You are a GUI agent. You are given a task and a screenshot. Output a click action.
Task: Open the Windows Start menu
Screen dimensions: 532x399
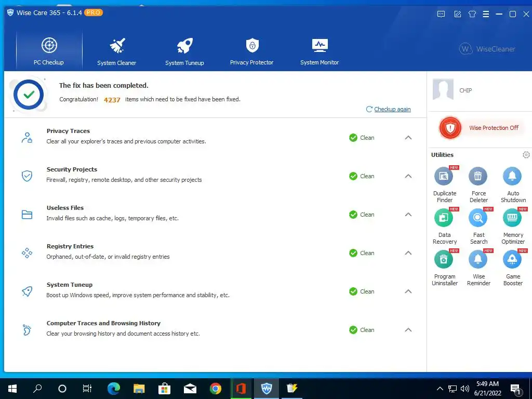12,389
